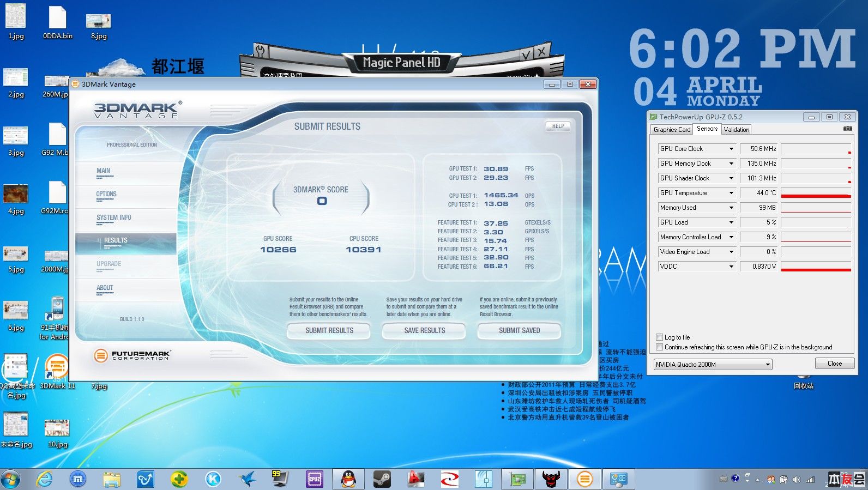Screen dimensions: 868x490
Task: Switch to the Sensors tab
Action: click(707, 129)
